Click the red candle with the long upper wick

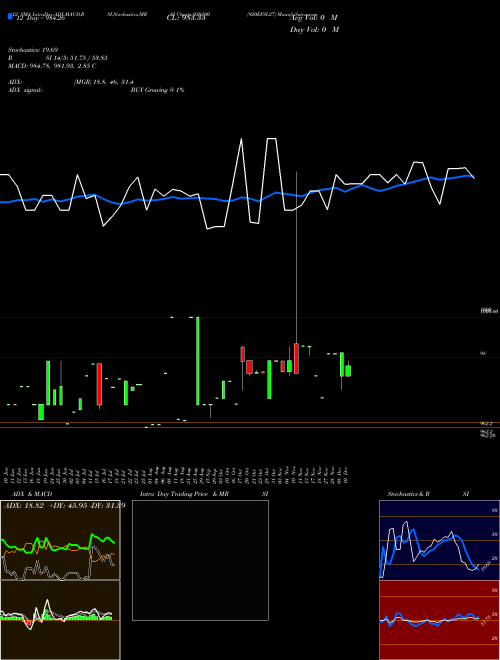[x=296, y=358]
